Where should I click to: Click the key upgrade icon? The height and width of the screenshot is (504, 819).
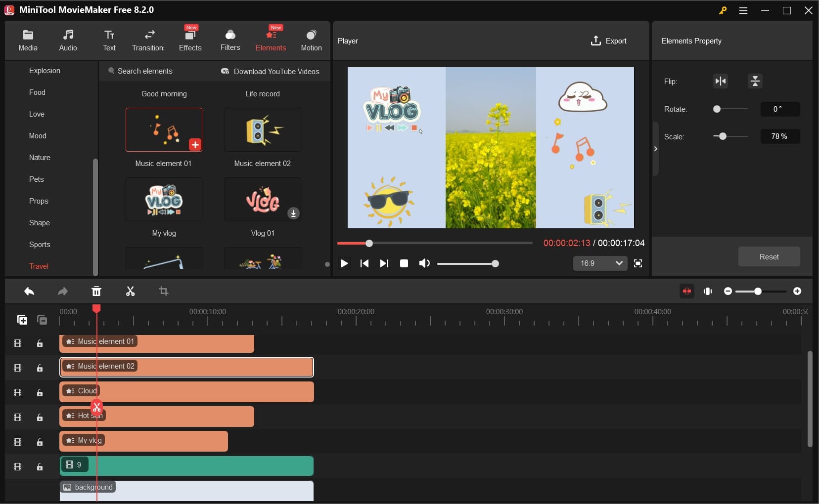coord(723,10)
